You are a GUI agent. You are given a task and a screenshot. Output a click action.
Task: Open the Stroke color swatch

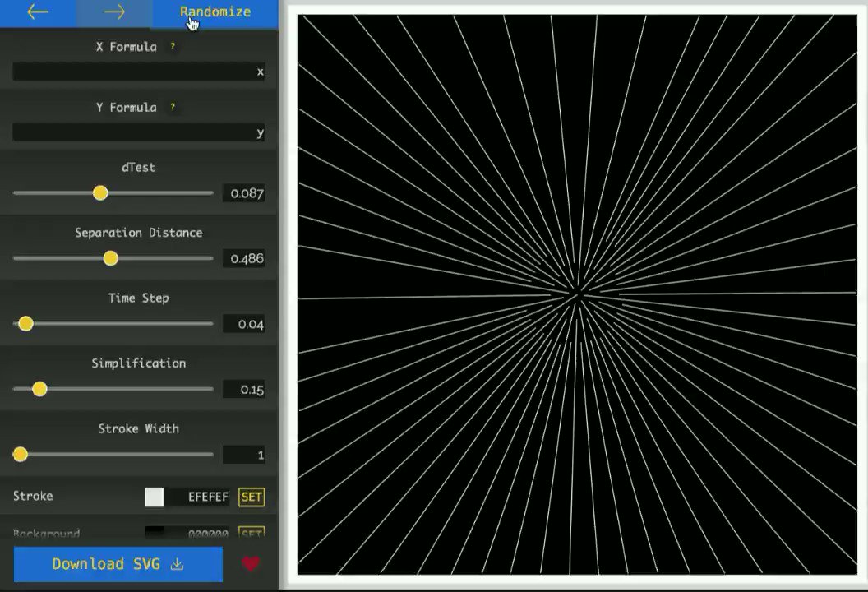pos(155,497)
